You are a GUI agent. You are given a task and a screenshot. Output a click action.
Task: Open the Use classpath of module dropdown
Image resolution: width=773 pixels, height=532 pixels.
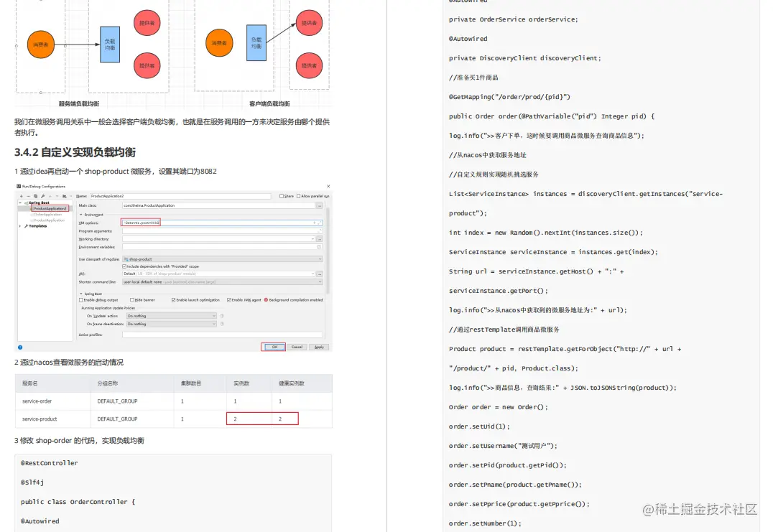(222, 259)
